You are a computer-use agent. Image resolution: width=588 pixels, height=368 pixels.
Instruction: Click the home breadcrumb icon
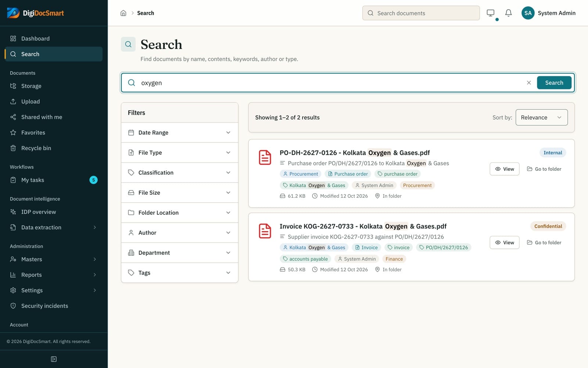click(123, 13)
